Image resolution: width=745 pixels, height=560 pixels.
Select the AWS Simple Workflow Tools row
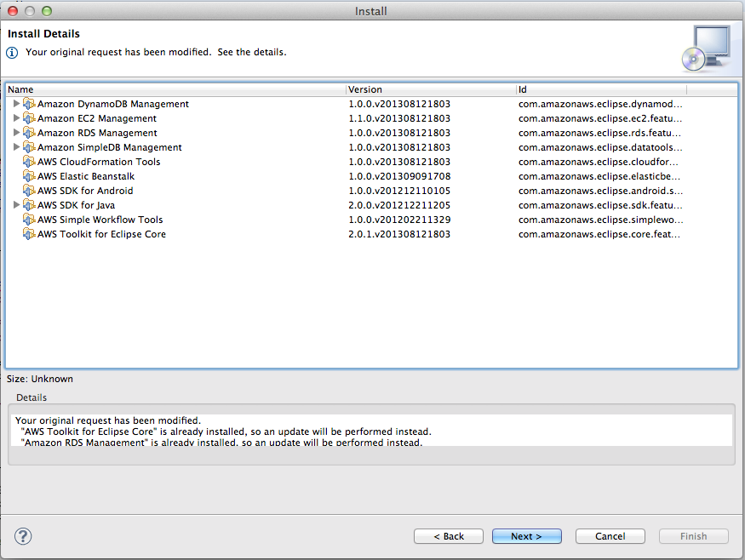tap(371, 220)
